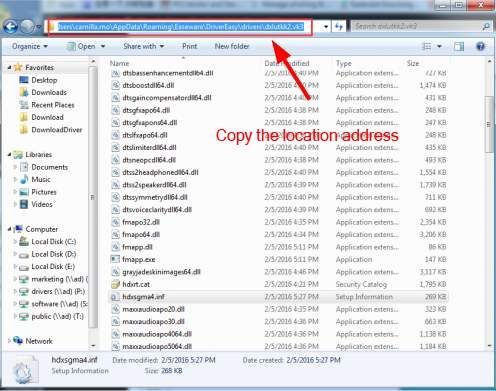Click the New folder button
This screenshot has width=496, height=391.
[x=232, y=46]
